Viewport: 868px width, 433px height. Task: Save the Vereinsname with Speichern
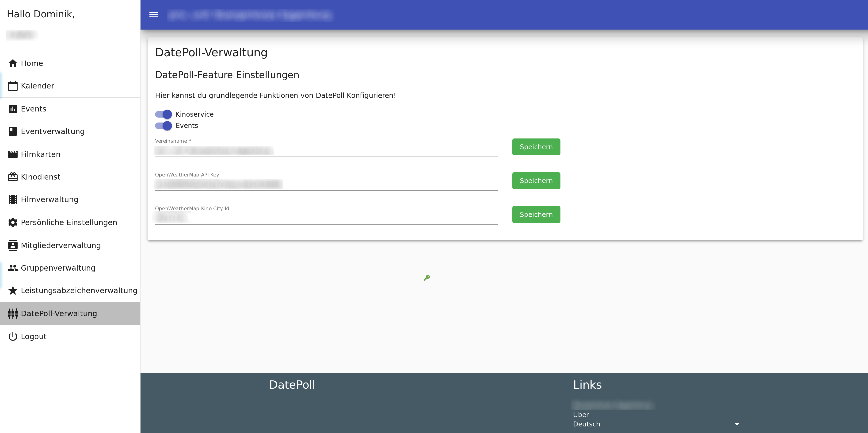tap(536, 147)
